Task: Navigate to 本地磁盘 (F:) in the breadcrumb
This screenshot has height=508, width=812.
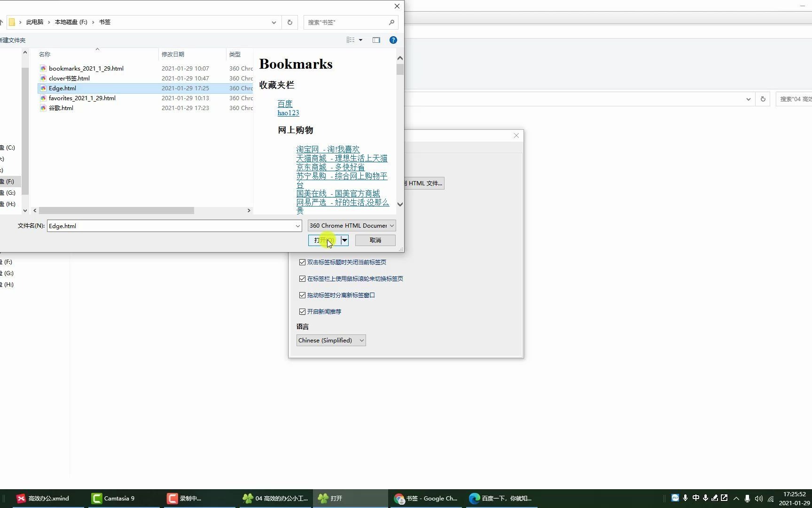Action: pos(71,22)
